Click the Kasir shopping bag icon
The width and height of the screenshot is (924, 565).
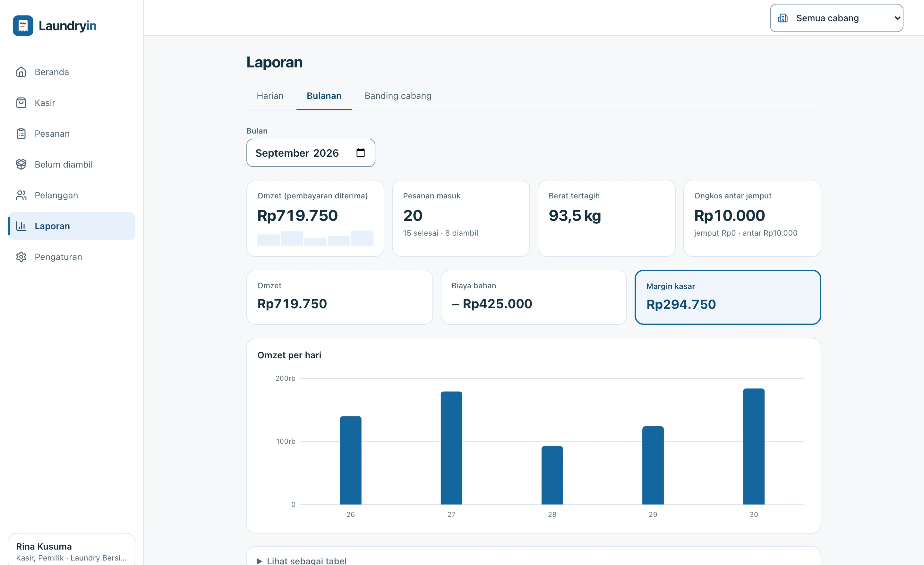[21, 102]
